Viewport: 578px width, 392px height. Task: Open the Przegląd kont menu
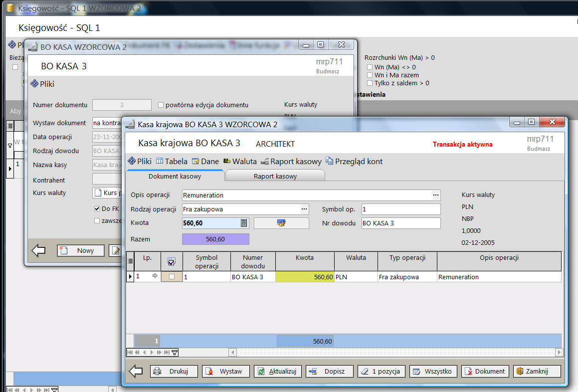click(354, 161)
